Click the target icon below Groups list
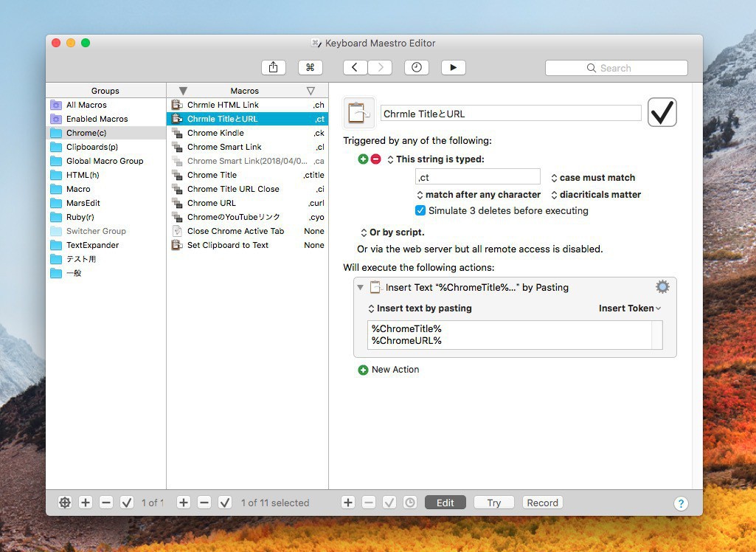 [x=65, y=503]
